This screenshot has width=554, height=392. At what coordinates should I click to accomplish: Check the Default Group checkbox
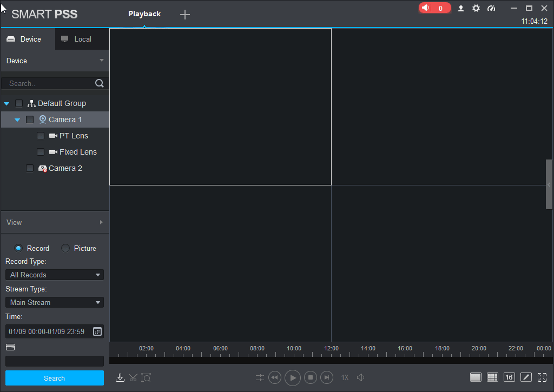[19, 103]
